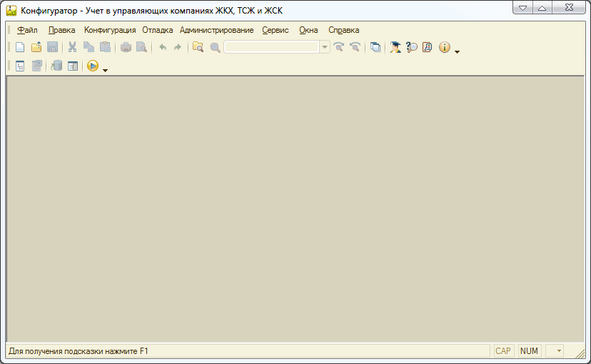Image resolution: width=591 pixels, height=364 pixels.
Task: Minimize the Конфигуратор window
Action: (522, 8)
